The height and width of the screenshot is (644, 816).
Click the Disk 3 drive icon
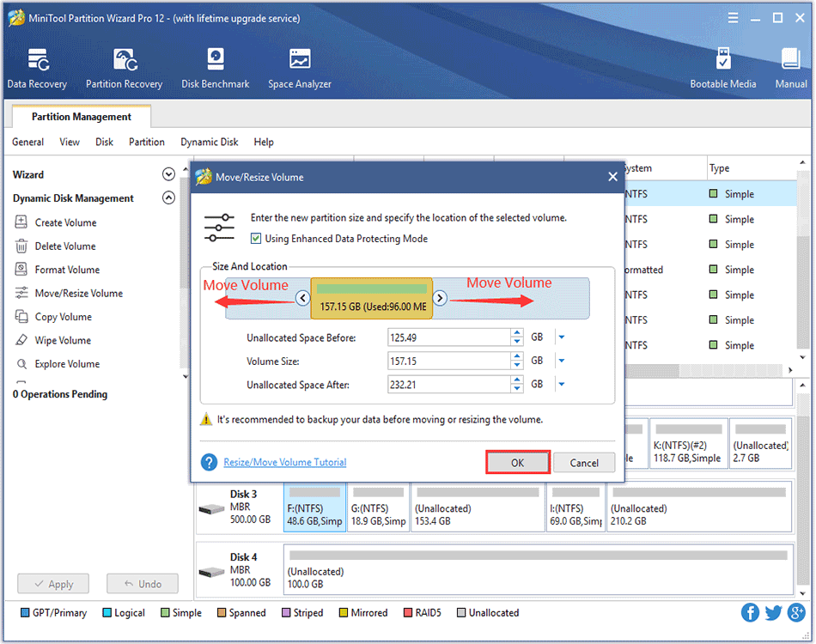pos(212,508)
